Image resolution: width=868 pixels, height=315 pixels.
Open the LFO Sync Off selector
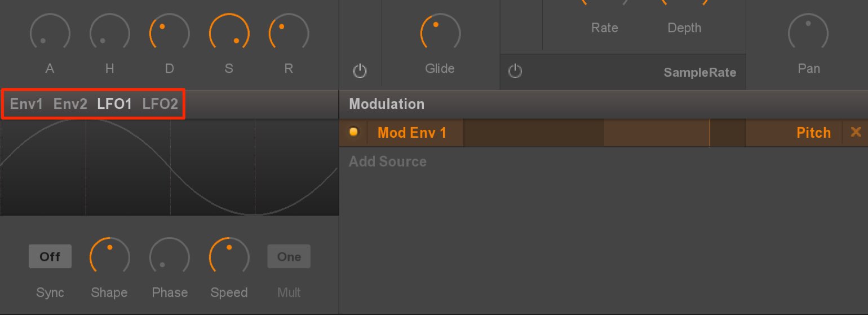(x=50, y=256)
